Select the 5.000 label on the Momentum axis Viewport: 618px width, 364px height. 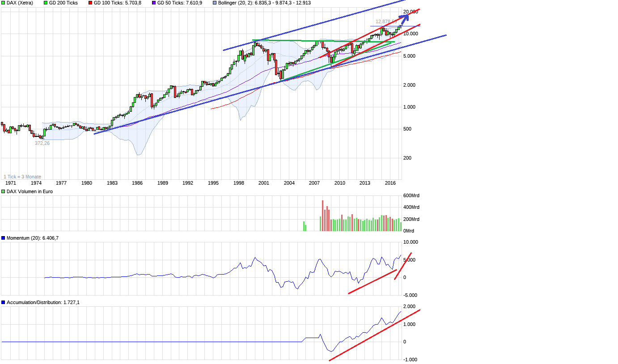point(409,260)
